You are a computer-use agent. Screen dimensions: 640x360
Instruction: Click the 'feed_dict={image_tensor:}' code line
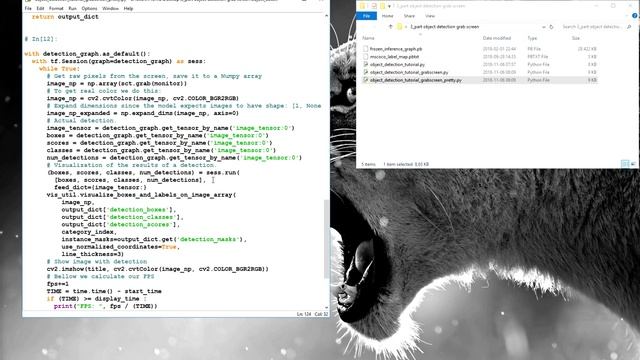100,187
